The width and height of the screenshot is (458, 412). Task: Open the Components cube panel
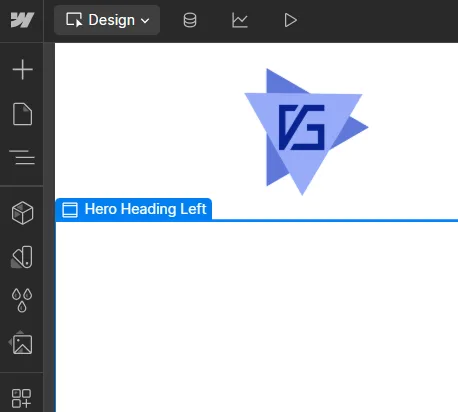(22, 213)
